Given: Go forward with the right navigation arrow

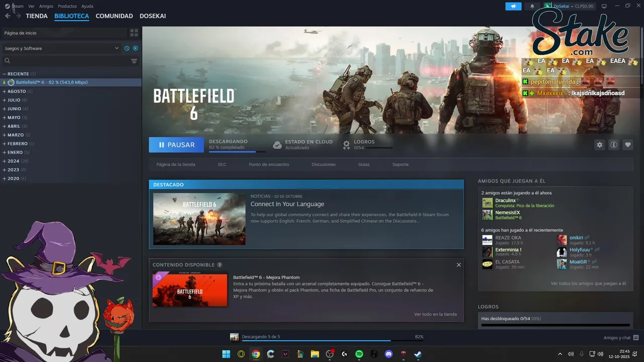Looking at the screenshot, I should [18, 16].
